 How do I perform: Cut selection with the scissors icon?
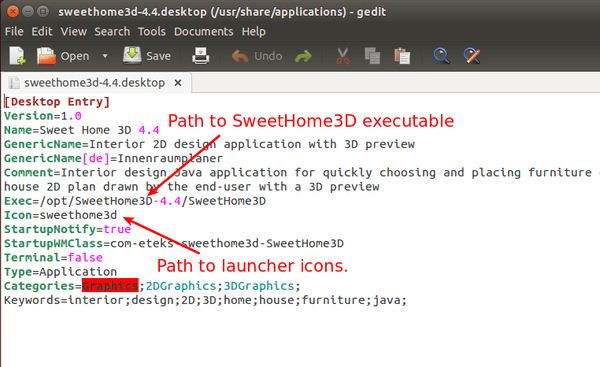(342, 56)
